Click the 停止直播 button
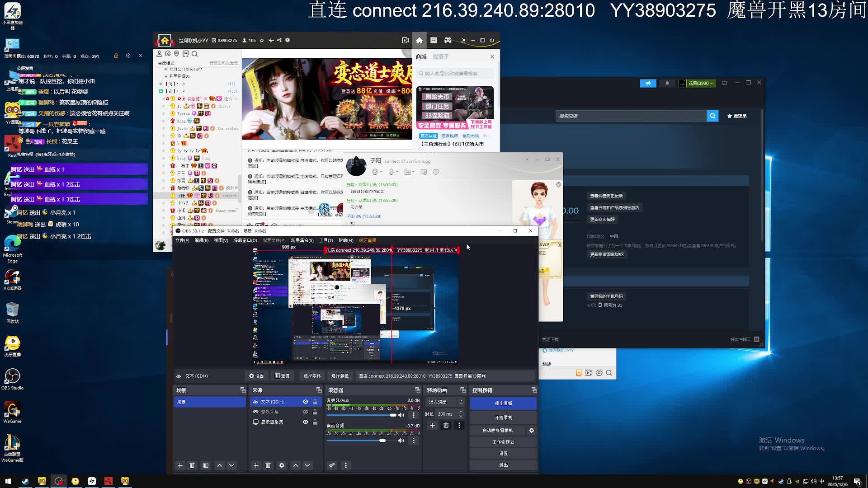This screenshot has height=488, width=868. (503, 403)
